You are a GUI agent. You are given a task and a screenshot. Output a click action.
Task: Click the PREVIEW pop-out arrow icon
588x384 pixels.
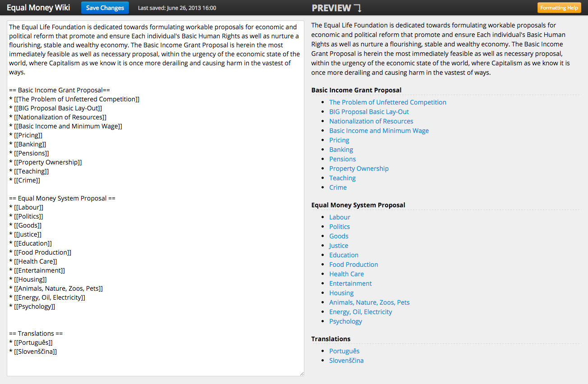coord(359,8)
